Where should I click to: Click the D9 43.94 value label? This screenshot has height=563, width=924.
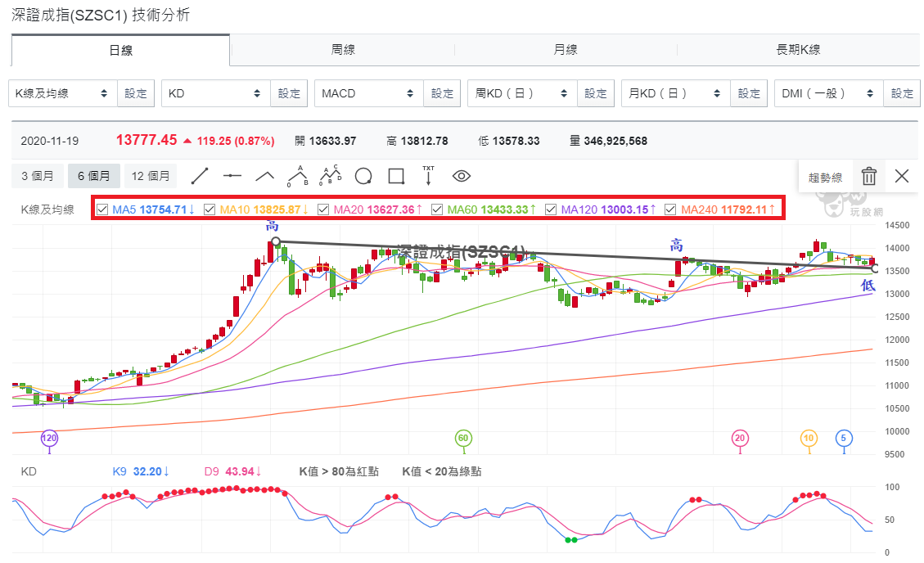232,471
